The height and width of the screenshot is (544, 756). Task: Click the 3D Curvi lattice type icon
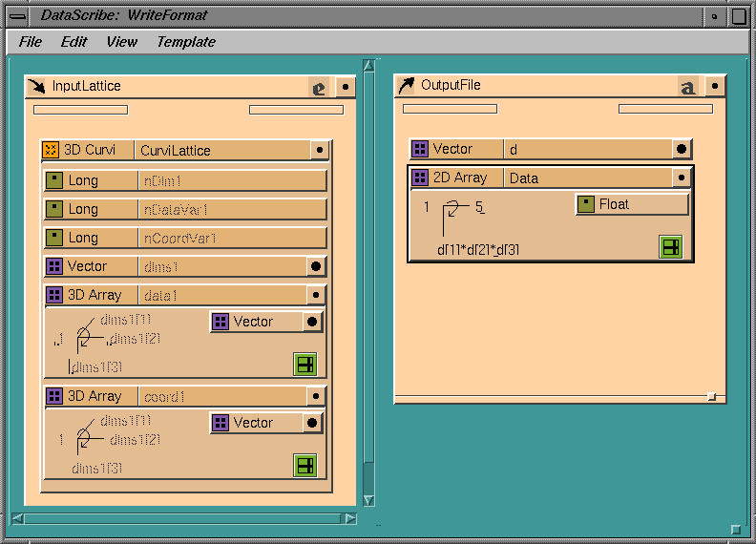[x=52, y=150]
